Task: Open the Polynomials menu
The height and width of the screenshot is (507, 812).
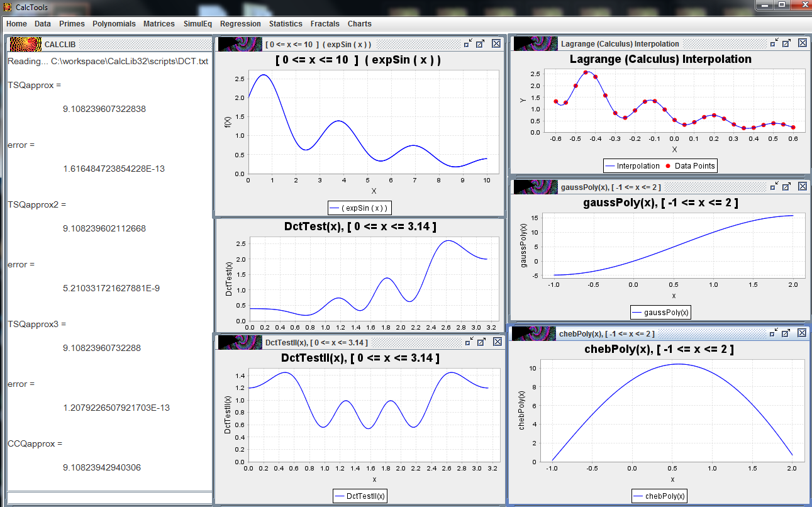Action: point(114,24)
